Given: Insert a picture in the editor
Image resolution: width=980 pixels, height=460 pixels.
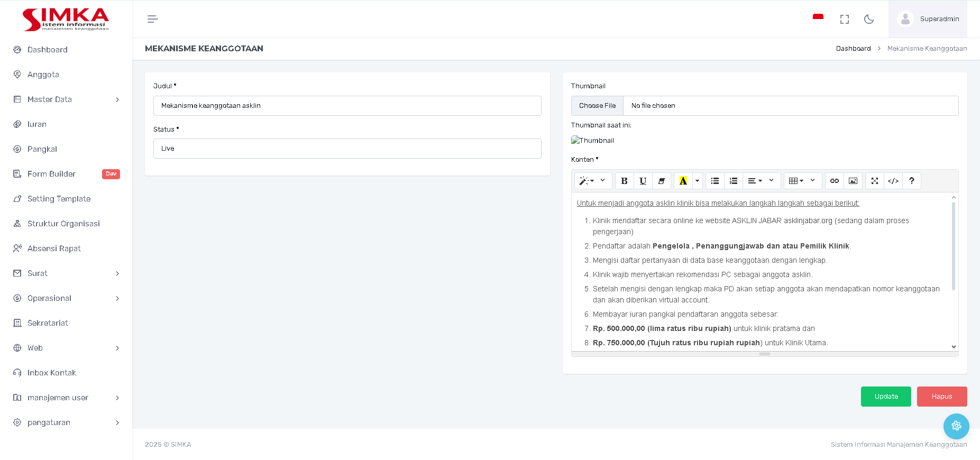Looking at the screenshot, I should tap(853, 181).
